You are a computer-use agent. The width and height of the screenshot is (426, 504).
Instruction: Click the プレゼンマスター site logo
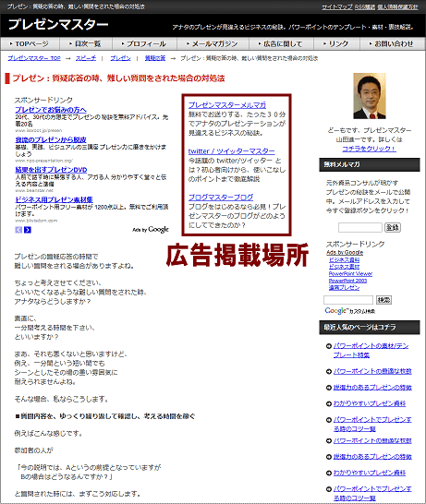point(58,24)
